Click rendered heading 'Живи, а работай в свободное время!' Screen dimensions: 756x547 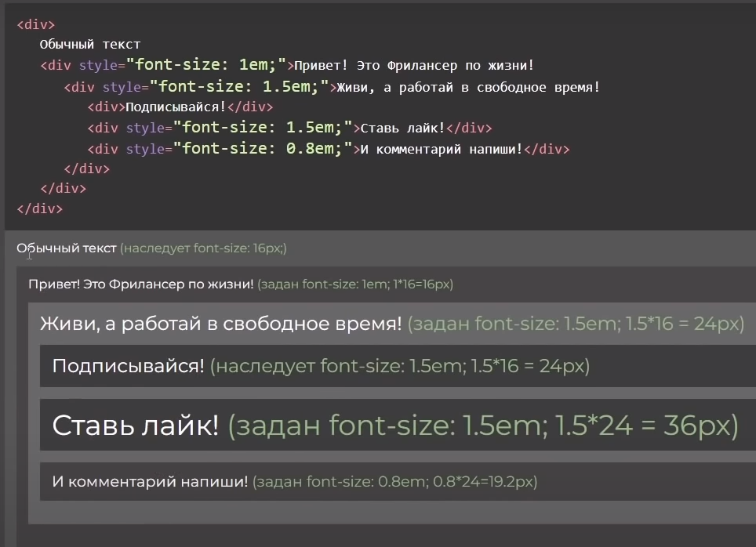tap(221, 324)
